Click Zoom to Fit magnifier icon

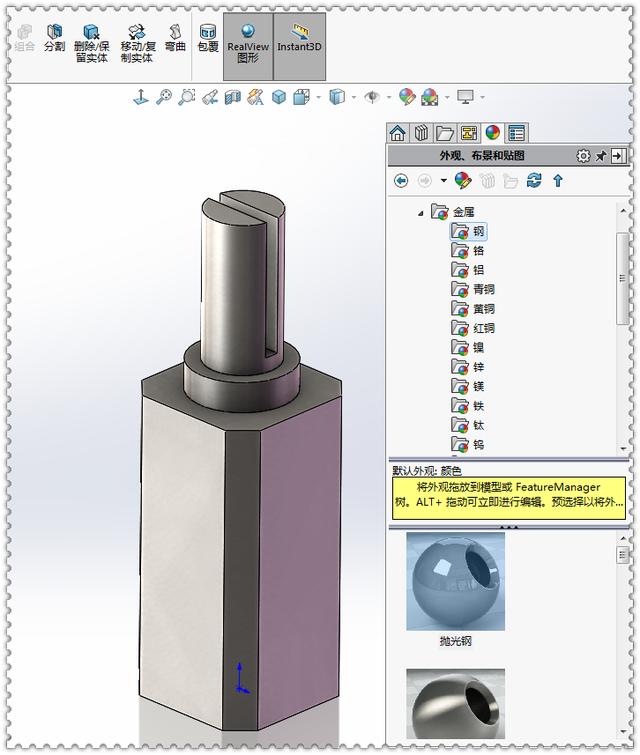click(164, 97)
